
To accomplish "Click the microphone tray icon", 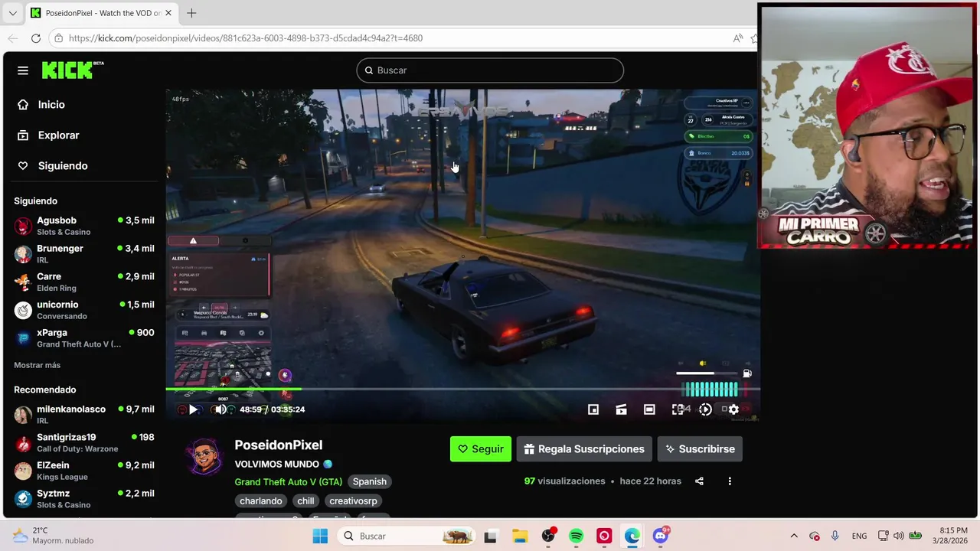I will pyautogui.click(x=835, y=536).
